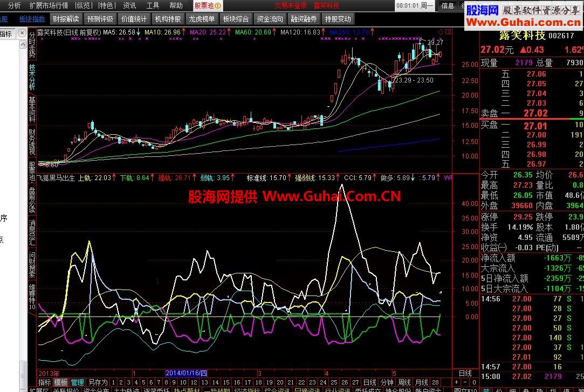Click the 净流入额 row in quote panel
Viewport: 584px width, 392px height.
(x=532, y=258)
